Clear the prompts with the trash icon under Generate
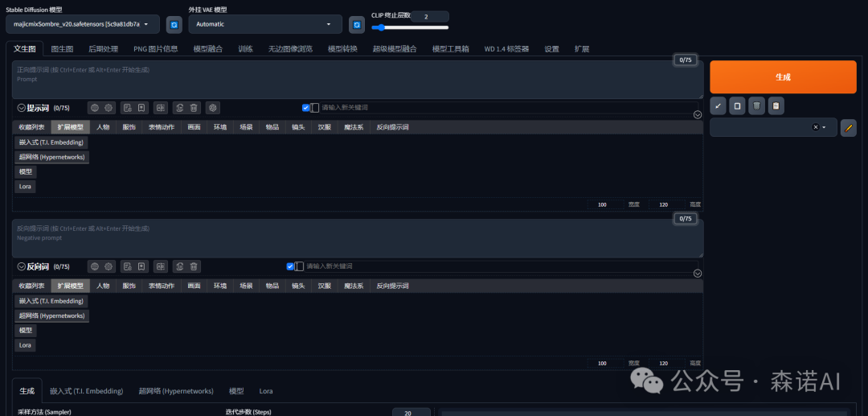 [757, 105]
